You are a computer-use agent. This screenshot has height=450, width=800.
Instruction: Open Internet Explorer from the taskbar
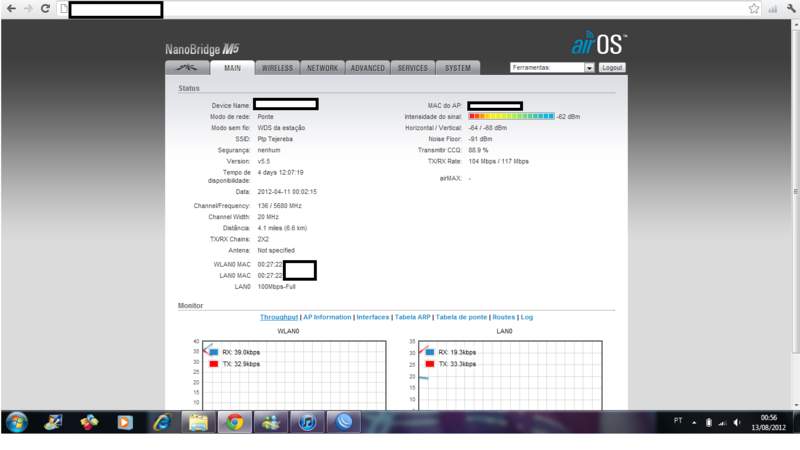162,422
